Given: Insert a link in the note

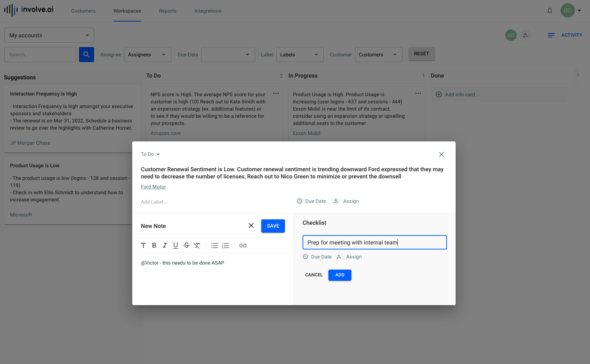Looking at the screenshot, I should pyautogui.click(x=243, y=246).
